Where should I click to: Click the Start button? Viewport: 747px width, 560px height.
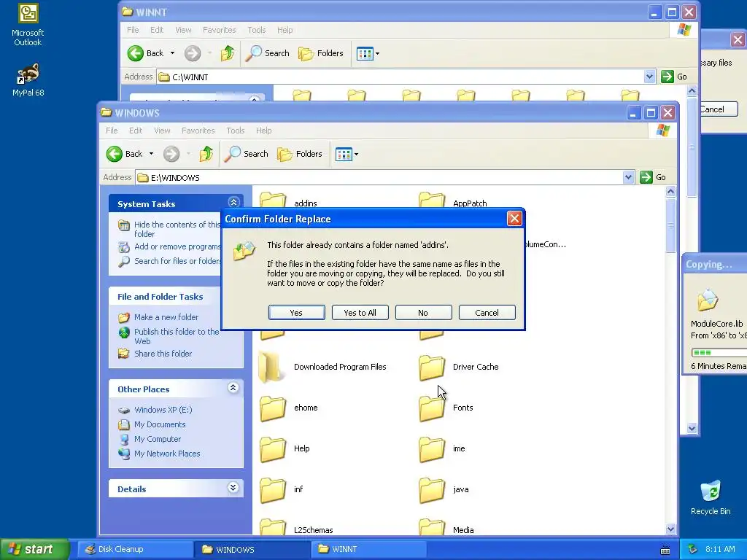(35, 549)
